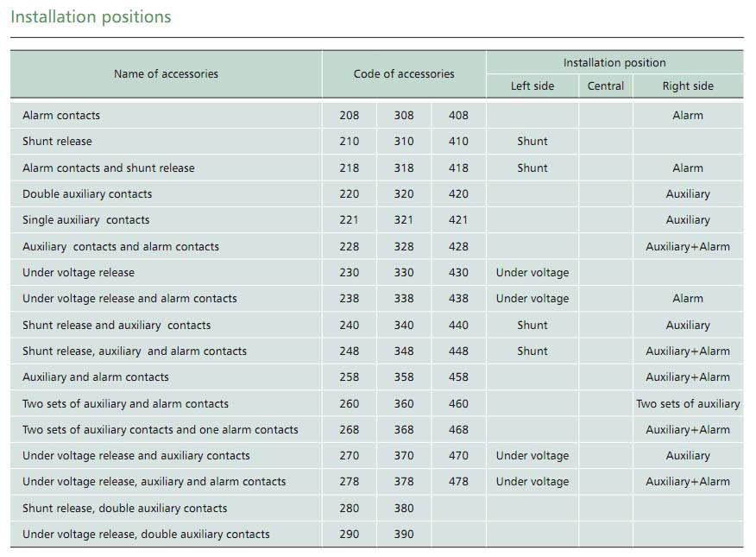This screenshot has height=557, width=756.
Task: Click code 468 in the table
Action: click(458, 430)
